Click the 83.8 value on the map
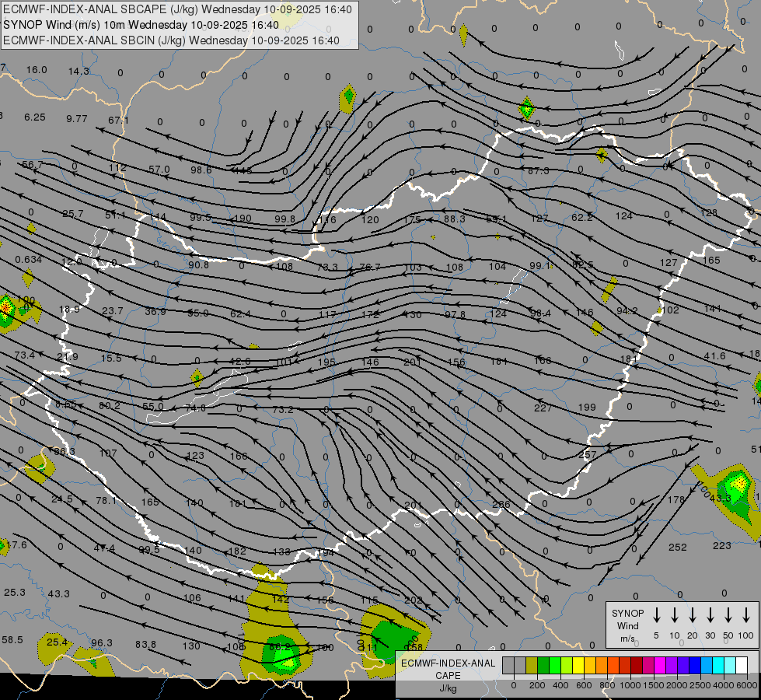The image size is (761, 700). point(145,645)
